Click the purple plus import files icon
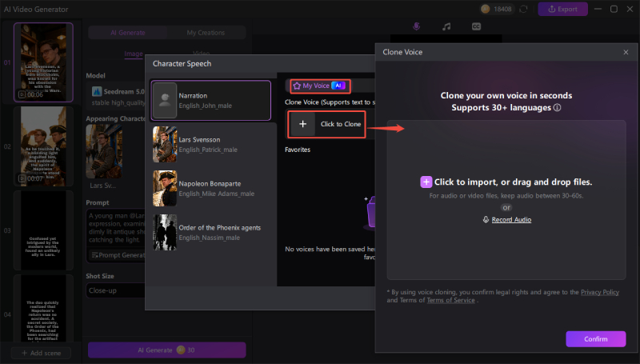Viewport: 640px width, 364px height. (x=426, y=182)
